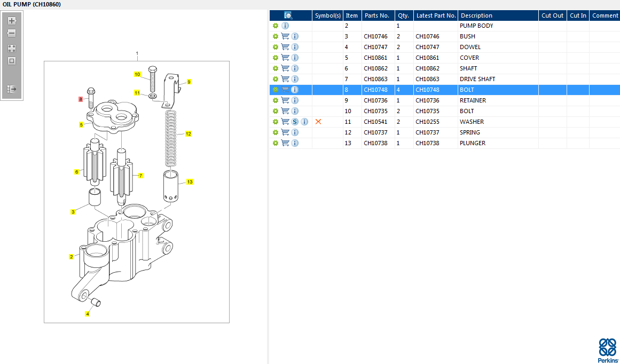Image resolution: width=620 pixels, height=364 pixels.
Task: Sort by the Description column header
Action: [x=498, y=15]
